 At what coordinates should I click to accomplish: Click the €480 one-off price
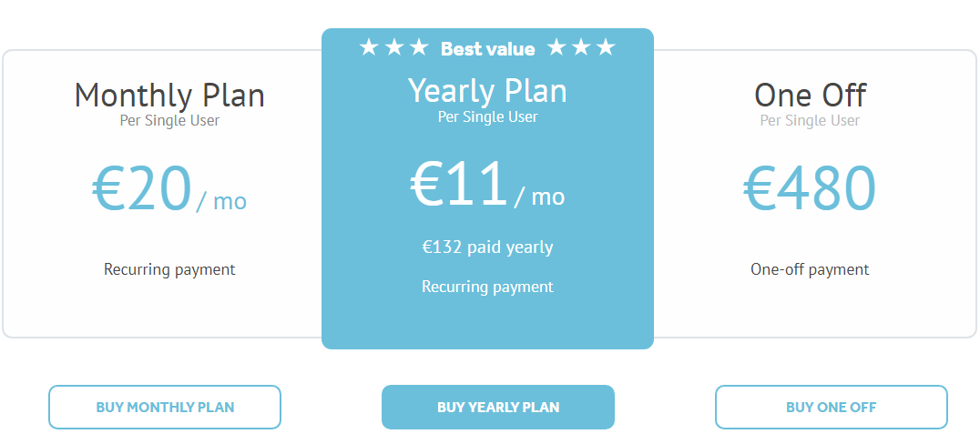point(810,191)
